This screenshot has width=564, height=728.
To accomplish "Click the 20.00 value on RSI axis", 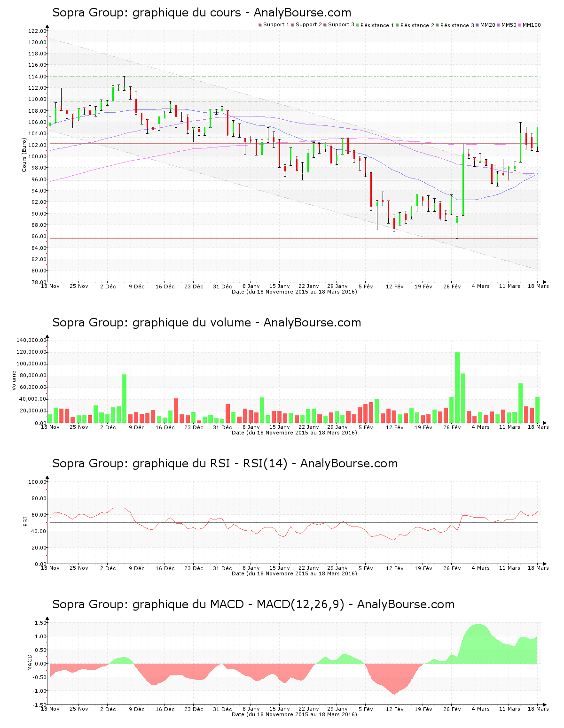I will (39, 548).
